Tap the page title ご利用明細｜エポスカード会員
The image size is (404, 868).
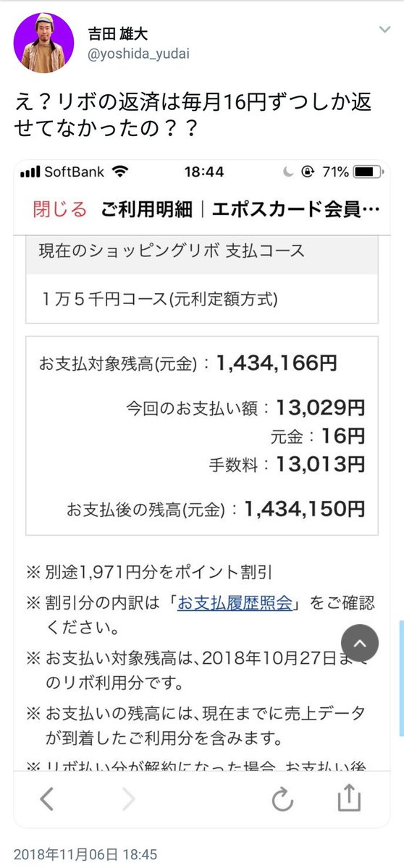point(240,209)
